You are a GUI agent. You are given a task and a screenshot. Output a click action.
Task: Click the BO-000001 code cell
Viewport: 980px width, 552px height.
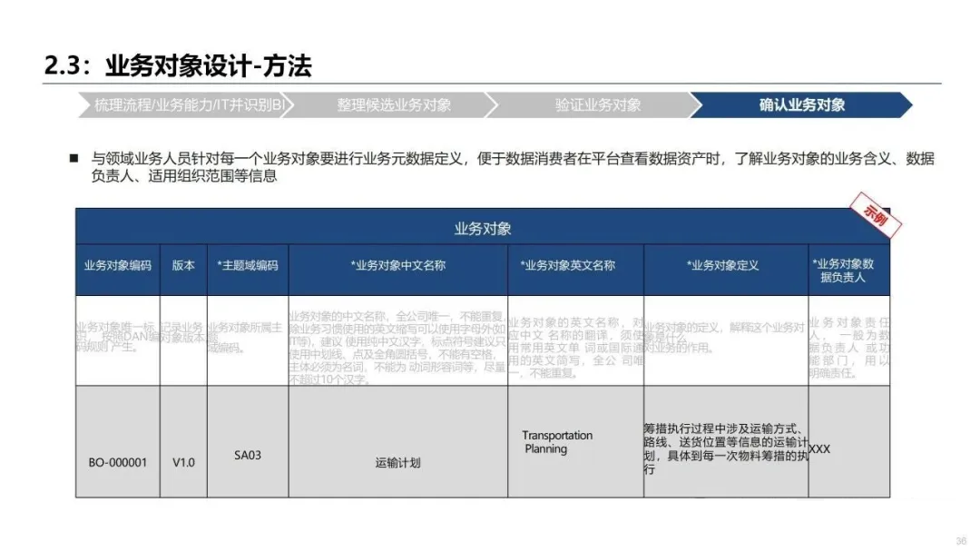(x=118, y=462)
